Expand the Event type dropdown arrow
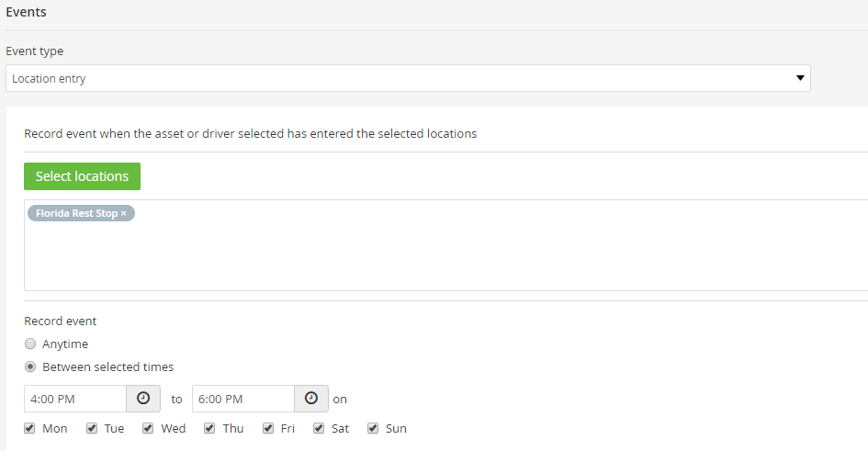868x451 pixels. [x=800, y=78]
